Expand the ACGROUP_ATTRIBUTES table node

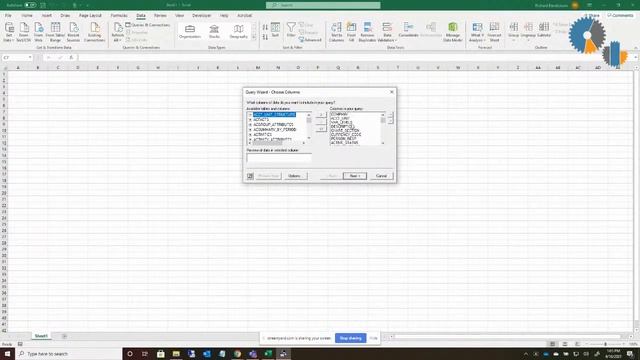(250, 124)
